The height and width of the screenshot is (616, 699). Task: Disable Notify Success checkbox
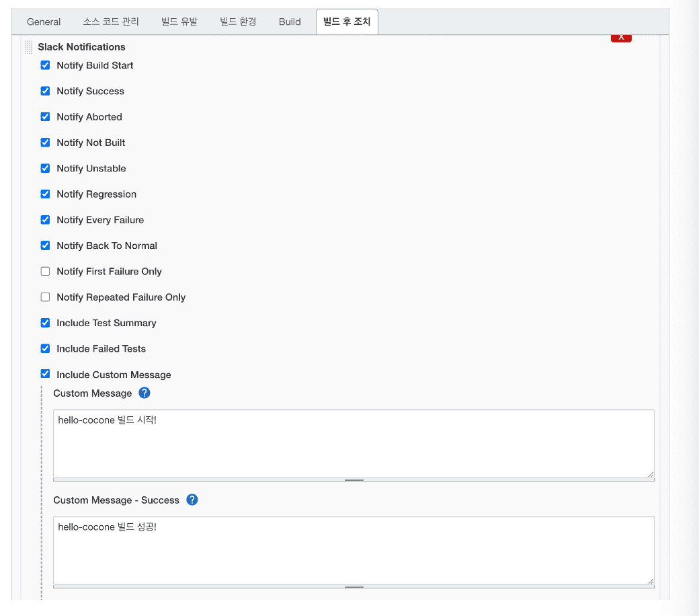[x=45, y=91]
